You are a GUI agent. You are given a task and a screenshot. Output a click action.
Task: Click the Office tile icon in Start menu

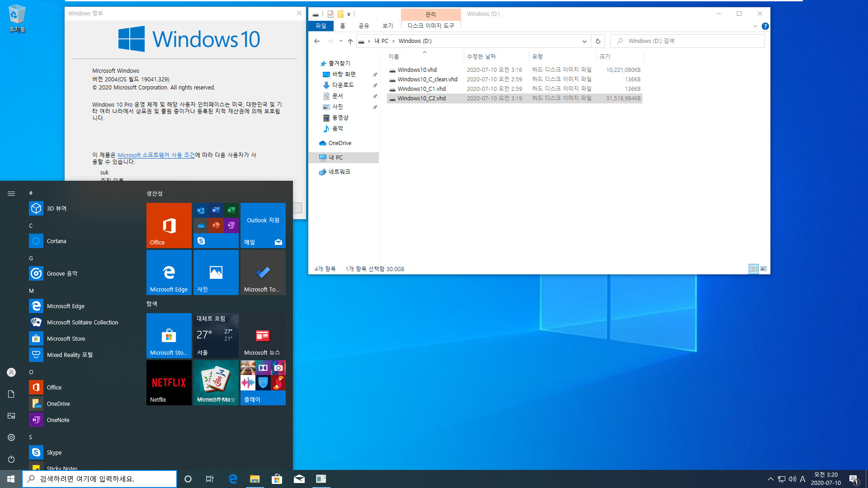coord(169,225)
